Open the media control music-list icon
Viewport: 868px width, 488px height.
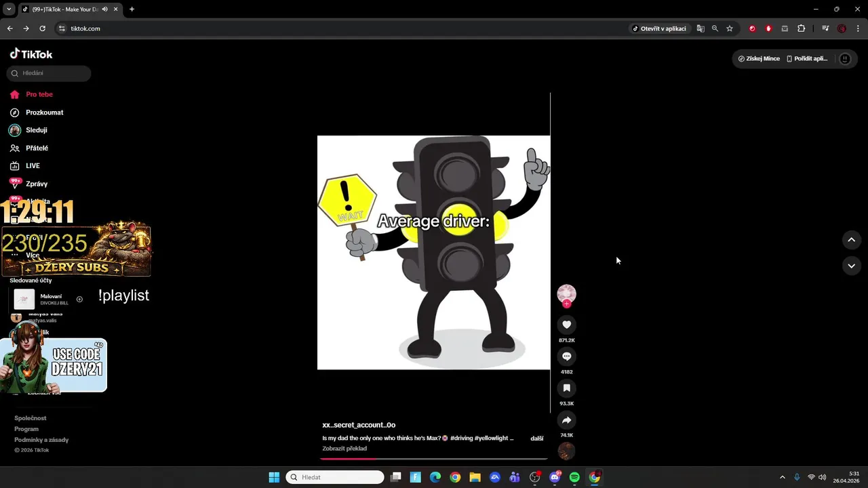click(x=825, y=28)
